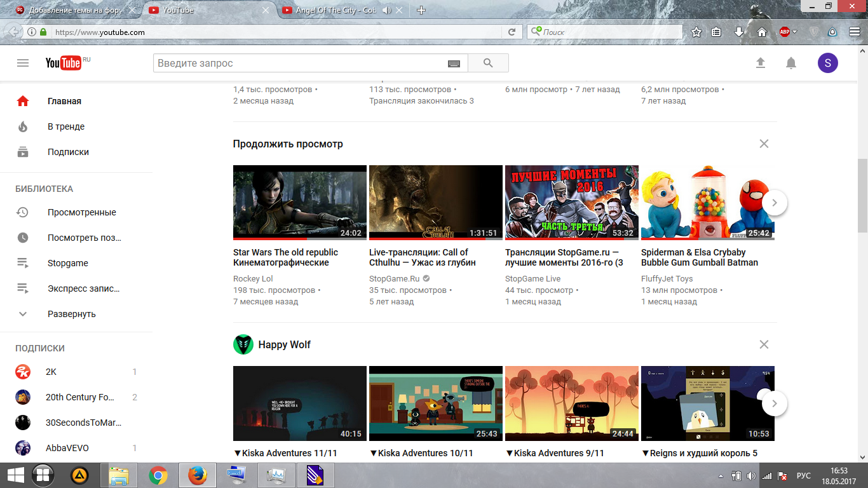Click the Firefox home button
This screenshot has height=488, width=868.
(x=762, y=32)
